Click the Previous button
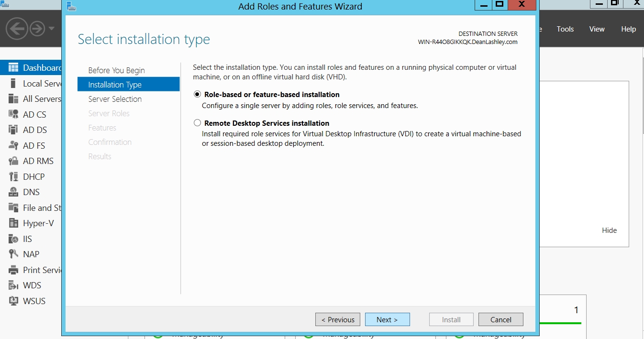The height and width of the screenshot is (339, 644). click(x=338, y=319)
